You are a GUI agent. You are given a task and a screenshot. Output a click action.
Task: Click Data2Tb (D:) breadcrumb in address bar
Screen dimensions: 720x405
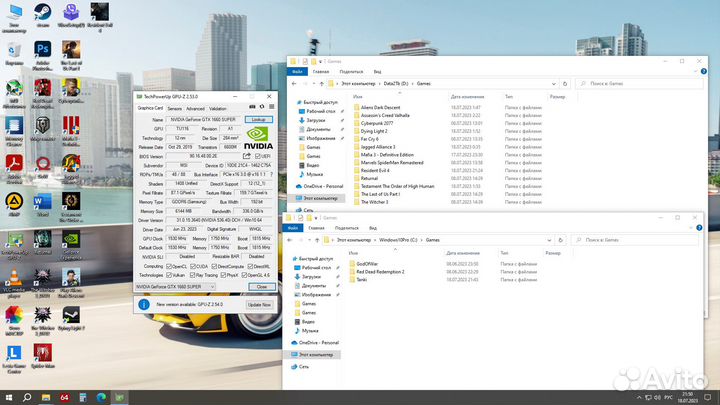pyautogui.click(x=396, y=84)
